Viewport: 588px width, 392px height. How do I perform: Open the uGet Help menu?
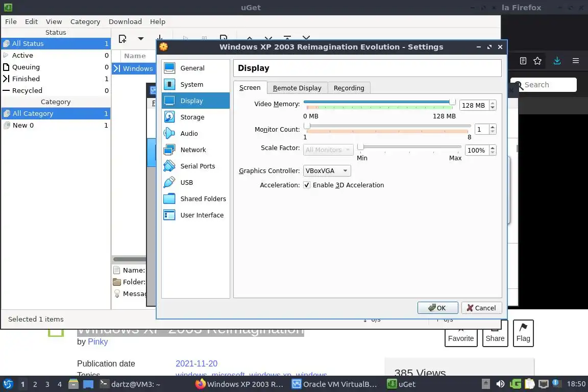[x=158, y=21]
